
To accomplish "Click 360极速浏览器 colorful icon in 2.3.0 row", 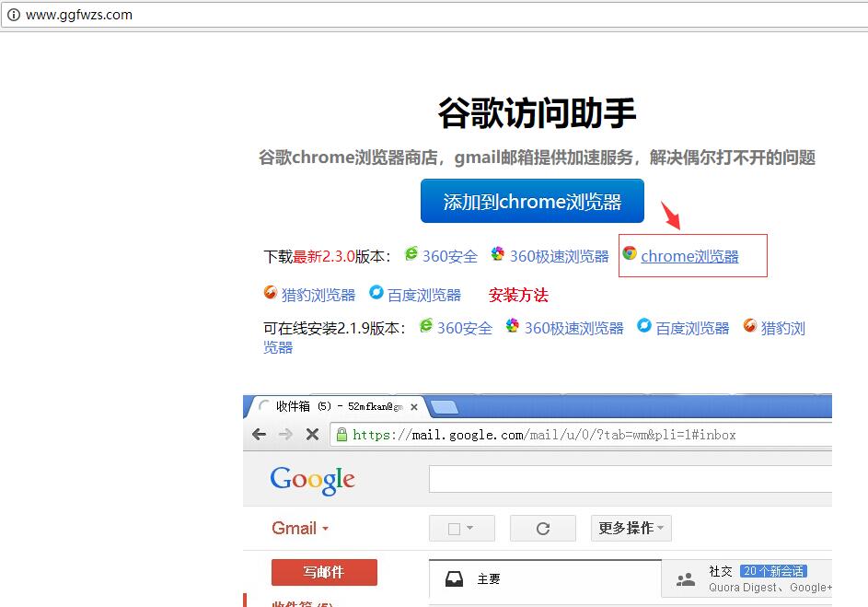I will (x=498, y=253).
